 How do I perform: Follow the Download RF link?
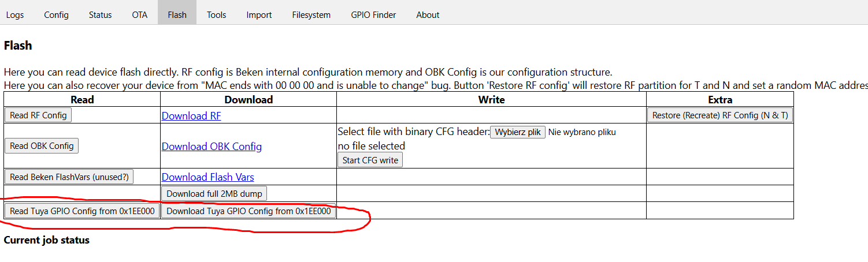coord(191,115)
